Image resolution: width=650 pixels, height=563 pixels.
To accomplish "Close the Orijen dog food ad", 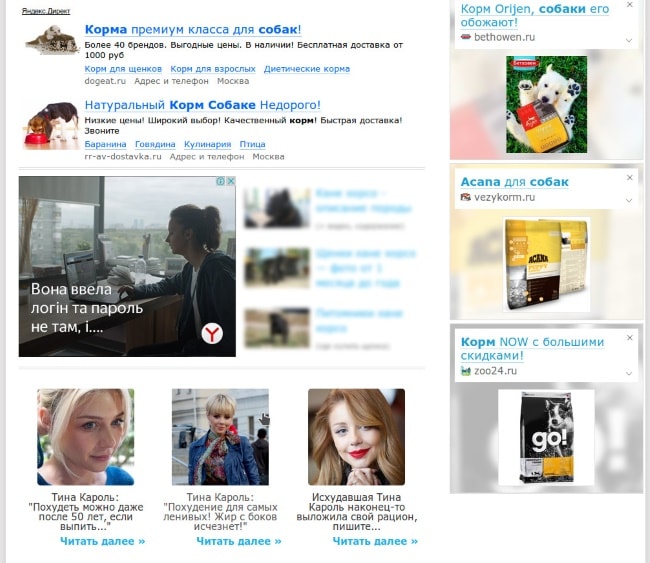I will pos(629,5).
